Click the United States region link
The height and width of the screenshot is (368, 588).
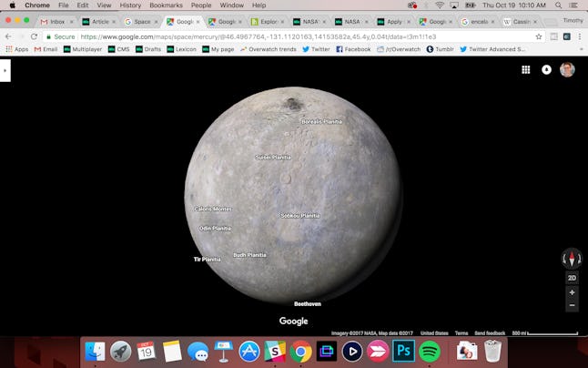(x=434, y=333)
